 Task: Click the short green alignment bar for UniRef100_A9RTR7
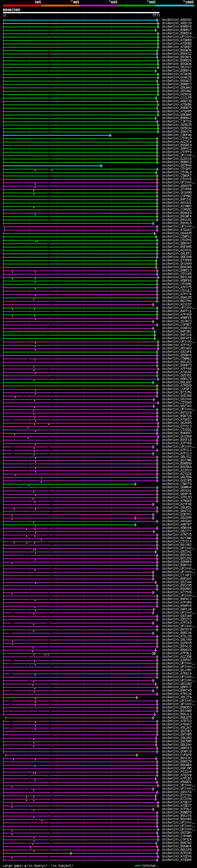pyautogui.click(x=70, y=525)
